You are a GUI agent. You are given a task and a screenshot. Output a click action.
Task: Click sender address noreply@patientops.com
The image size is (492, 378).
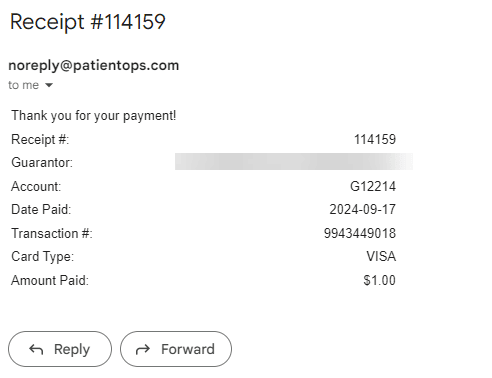94,65
